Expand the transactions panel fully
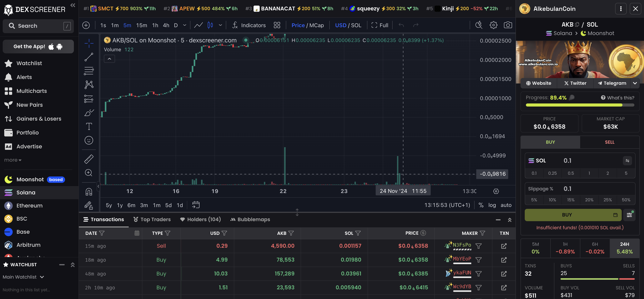The height and width of the screenshot is (299, 644). (x=510, y=220)
